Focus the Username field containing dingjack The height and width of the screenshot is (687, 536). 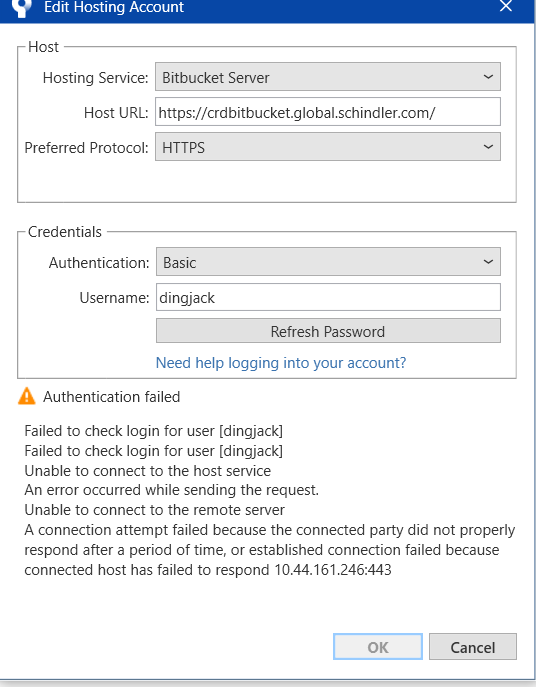328,297
